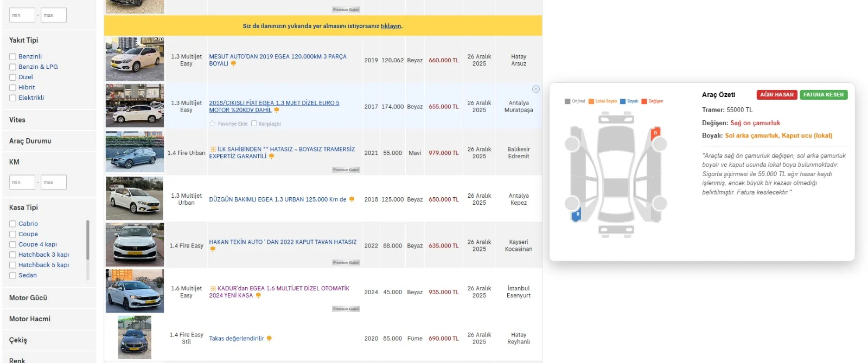868x363 pixels.
Task: Click the red 'D' replaced-fender marker on car diagram
Action: [x=655, y=133]
